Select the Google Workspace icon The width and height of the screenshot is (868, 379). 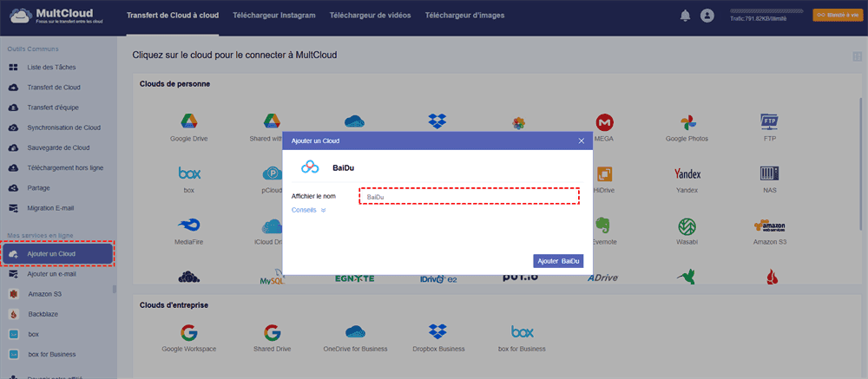point(187,333)
